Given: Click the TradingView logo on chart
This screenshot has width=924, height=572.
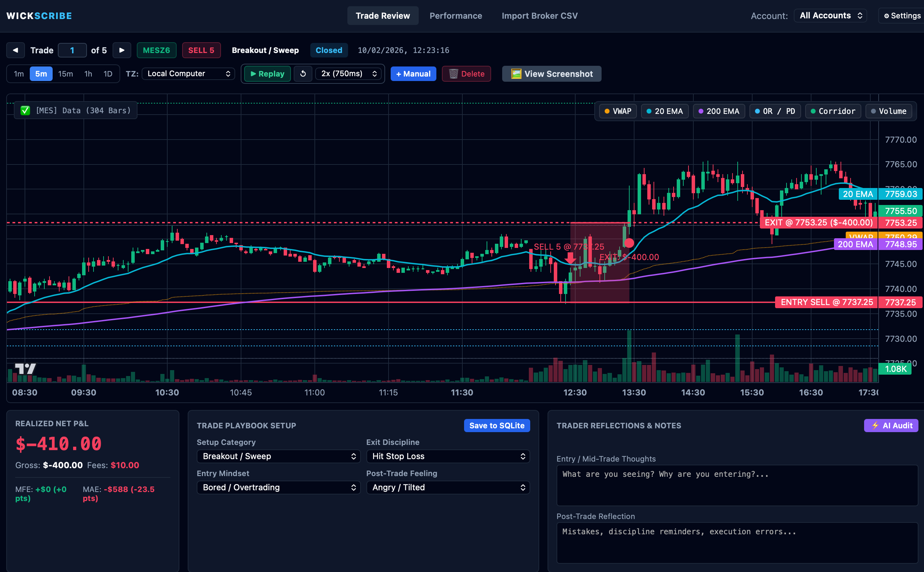Looking at the screenshot, I should click(25, 368).
